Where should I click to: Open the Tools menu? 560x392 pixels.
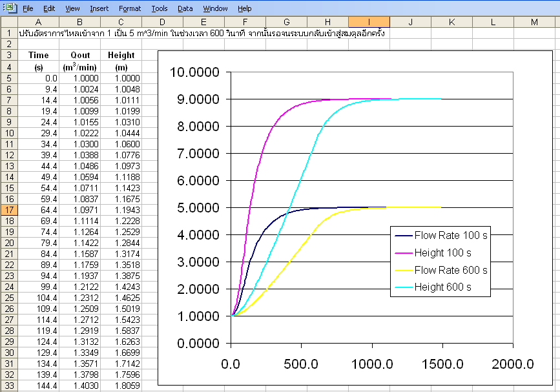tap(160, 8)
